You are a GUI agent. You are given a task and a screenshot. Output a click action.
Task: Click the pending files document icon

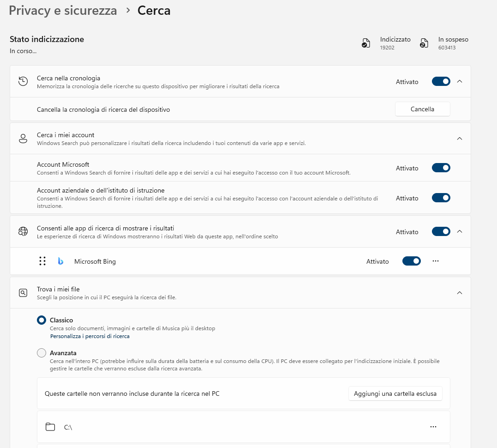[x=424, y=43]
